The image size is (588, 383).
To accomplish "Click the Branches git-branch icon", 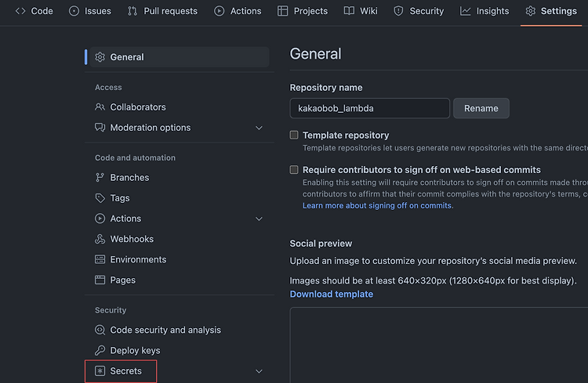I will [100, 178].
